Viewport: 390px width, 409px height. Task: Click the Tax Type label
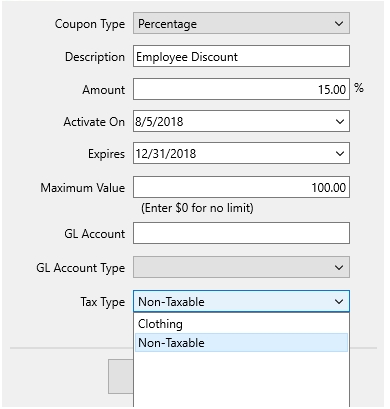pyautogui.click(x=103, y=302)
